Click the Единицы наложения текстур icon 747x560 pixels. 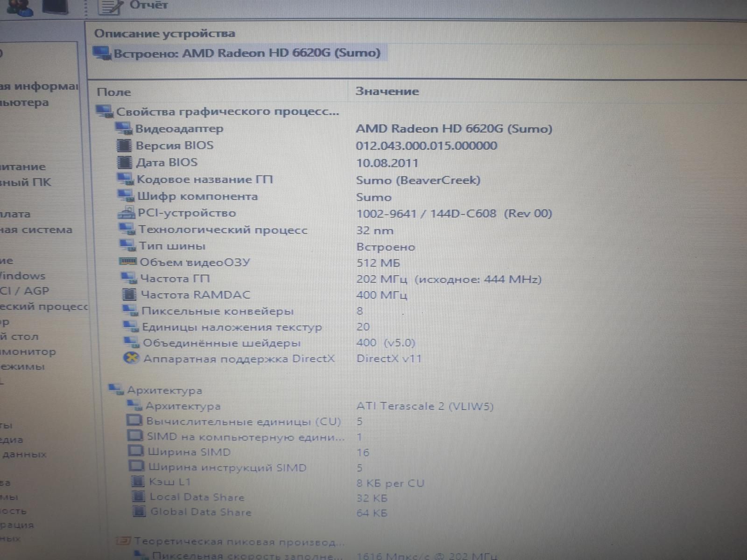pyautogui.click(x=131, y=327)
